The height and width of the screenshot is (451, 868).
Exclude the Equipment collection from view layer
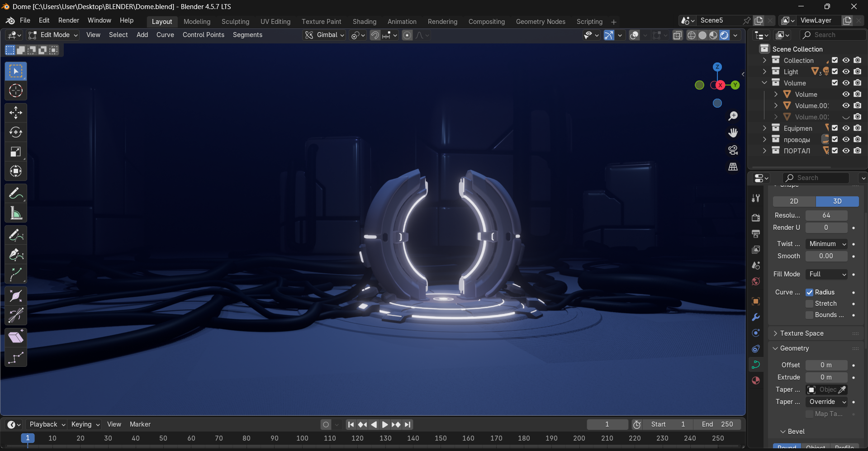tap(835, 128)
